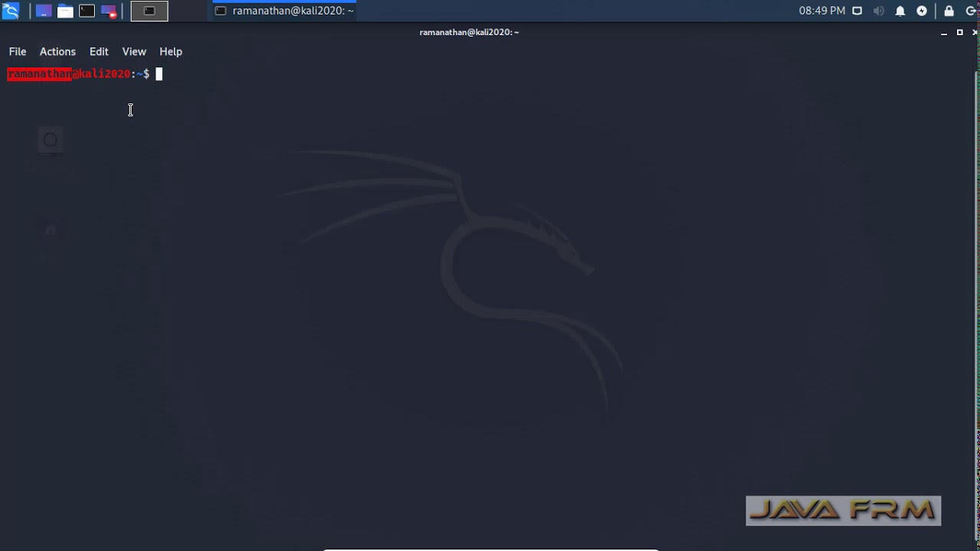Open the View menu
Viewport: 980px width, 551px height.
click(134, 51)
